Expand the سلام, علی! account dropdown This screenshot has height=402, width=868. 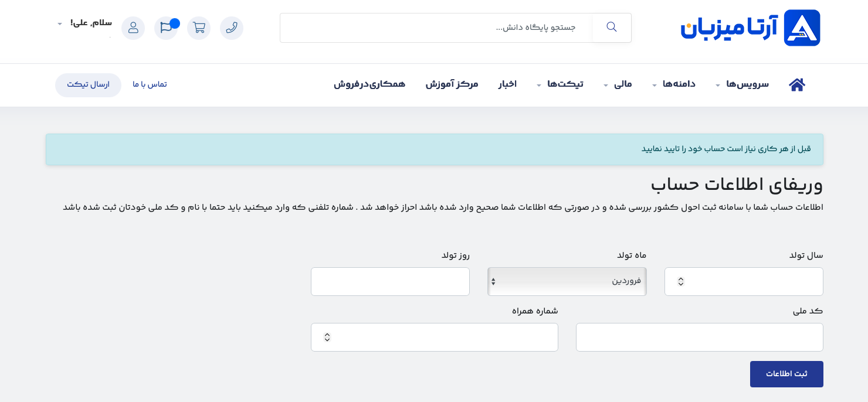click(85, 23)
